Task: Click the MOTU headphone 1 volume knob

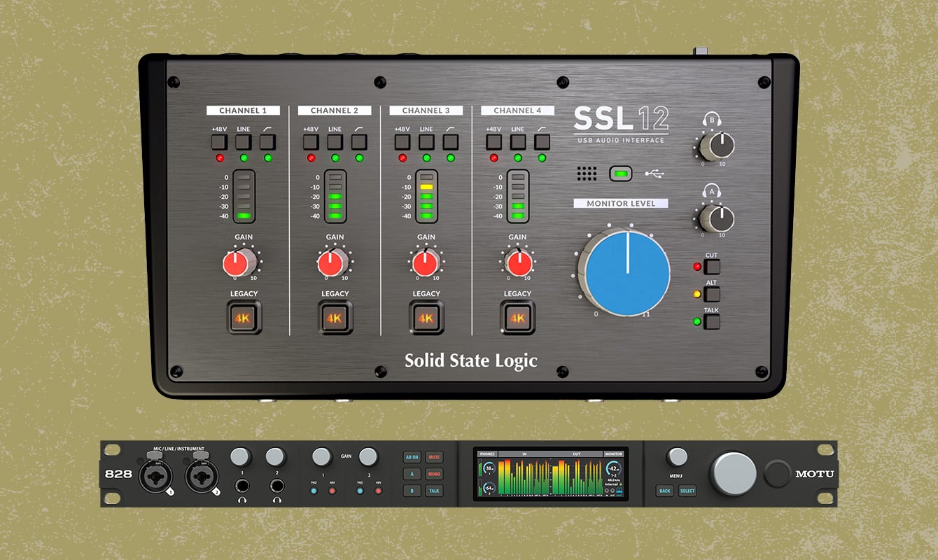Action: [240, 457]
